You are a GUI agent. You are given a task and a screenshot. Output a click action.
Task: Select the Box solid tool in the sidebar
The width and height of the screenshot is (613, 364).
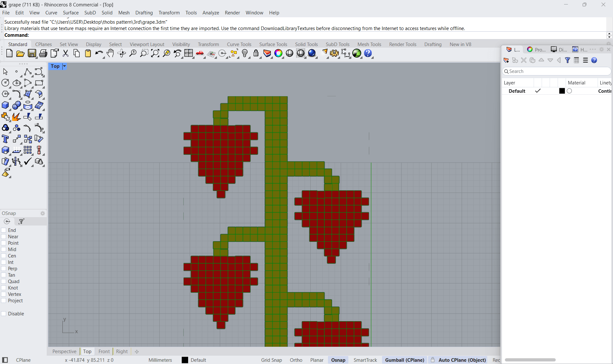(x=5, y=105)
